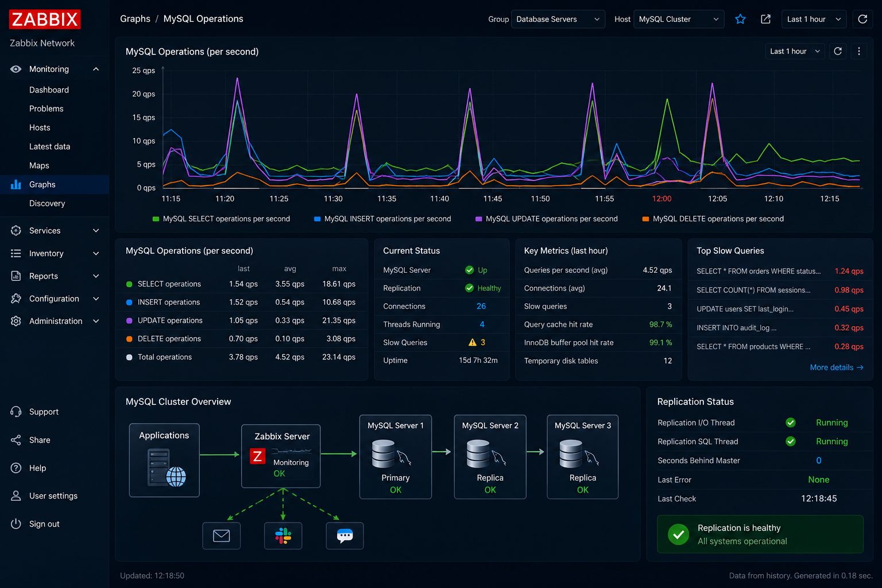Open Hosts in the Monitoring menu
This screenshot has height=588, width=882.
pos(40,127)
